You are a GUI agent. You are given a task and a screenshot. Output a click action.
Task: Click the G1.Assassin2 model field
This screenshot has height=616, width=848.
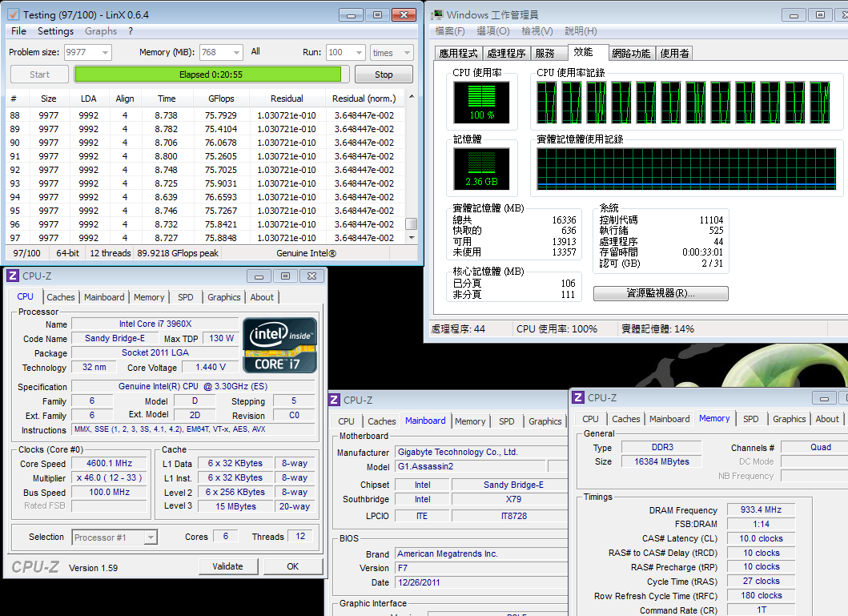pos(471,466)
